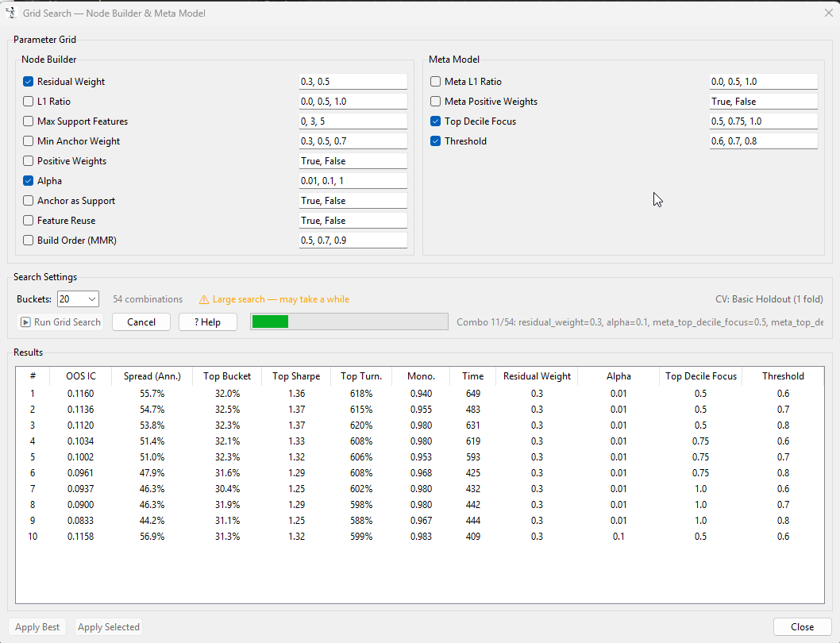
Task: Enable the L1 Ratio checkbox
Action: 29,102
